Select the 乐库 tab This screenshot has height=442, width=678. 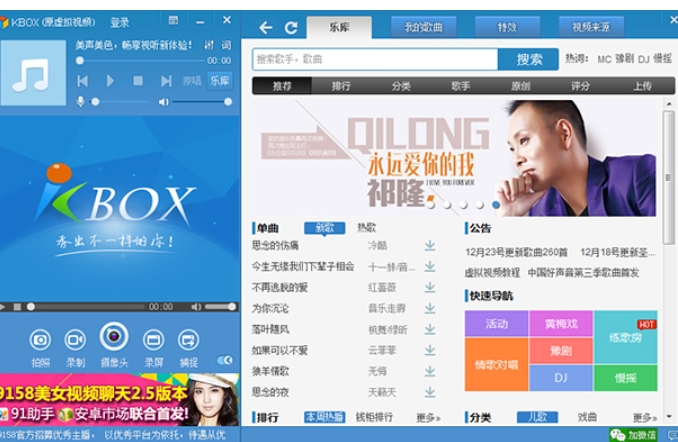click(x=339, y=28)
